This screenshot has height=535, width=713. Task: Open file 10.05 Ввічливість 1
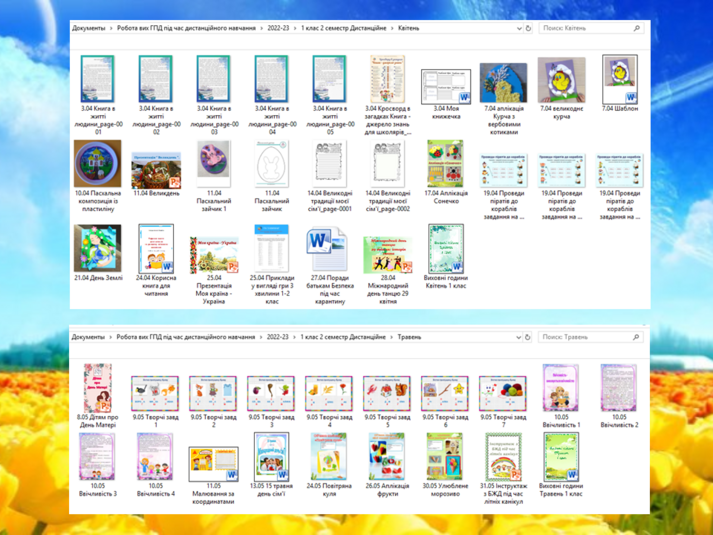[x=561, y=396]
